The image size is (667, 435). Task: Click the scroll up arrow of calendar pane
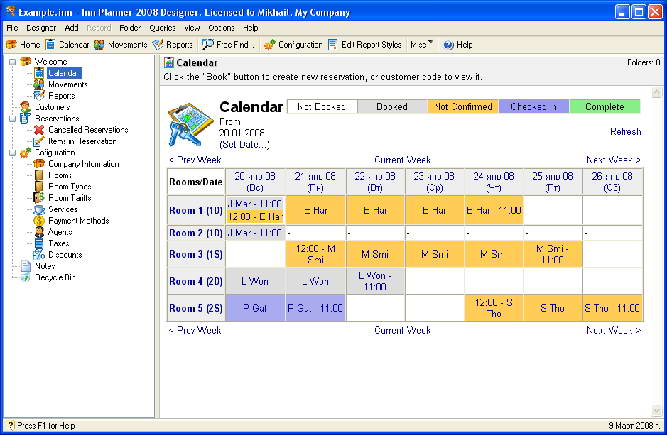coord(656,92)
